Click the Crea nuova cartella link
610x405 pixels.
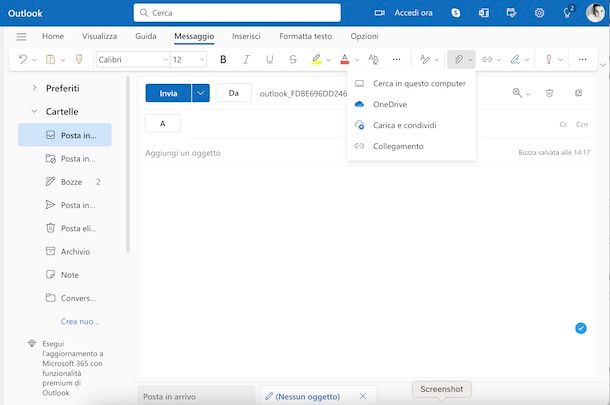(80, 321)
